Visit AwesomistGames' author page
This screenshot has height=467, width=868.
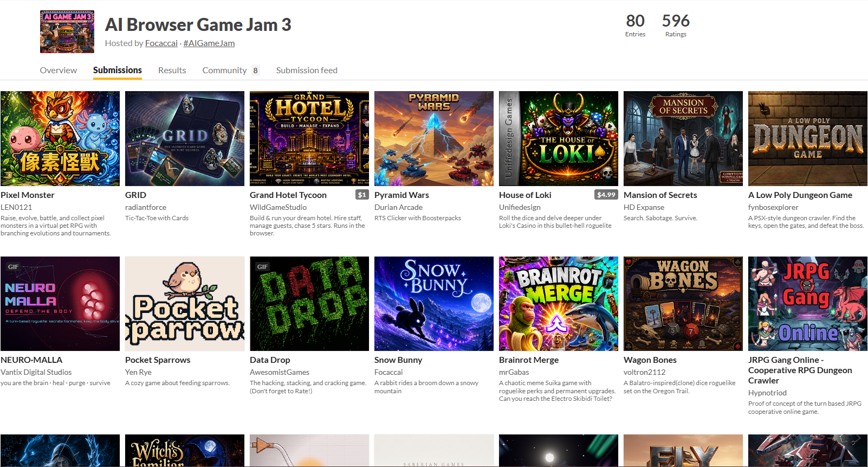(x=280, y=372)
